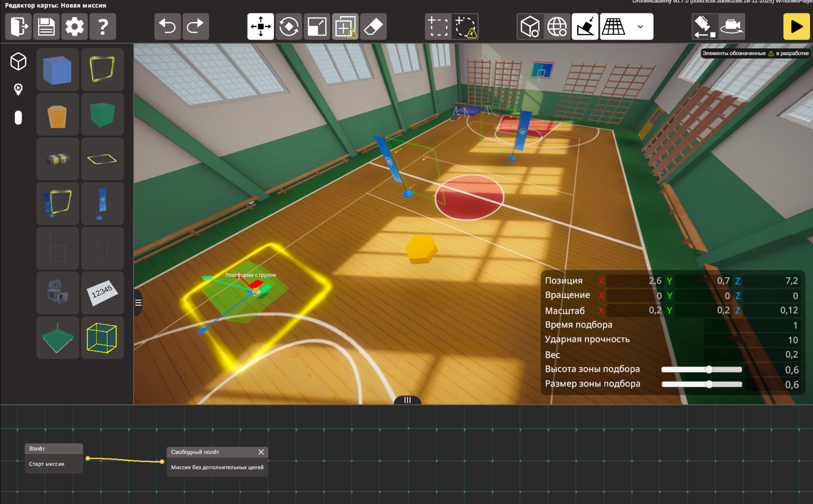This screenshot has width=813, height=504.
Task: Click the mission graph panel handle
Action: pyautogui.click(x=407, y=400)
